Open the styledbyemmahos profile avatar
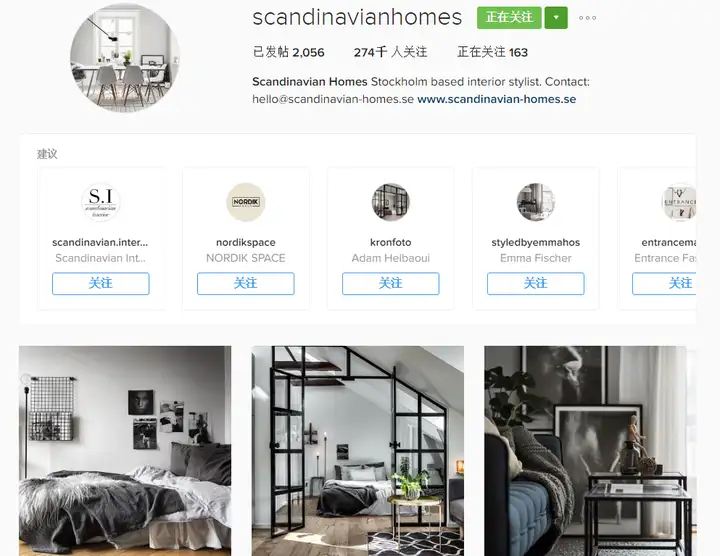 pyautogui.click(x=536, y=202)
